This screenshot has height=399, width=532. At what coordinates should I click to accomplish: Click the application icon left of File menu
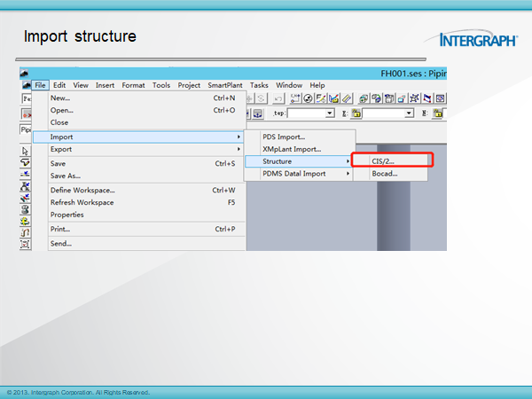click(26, 85)
